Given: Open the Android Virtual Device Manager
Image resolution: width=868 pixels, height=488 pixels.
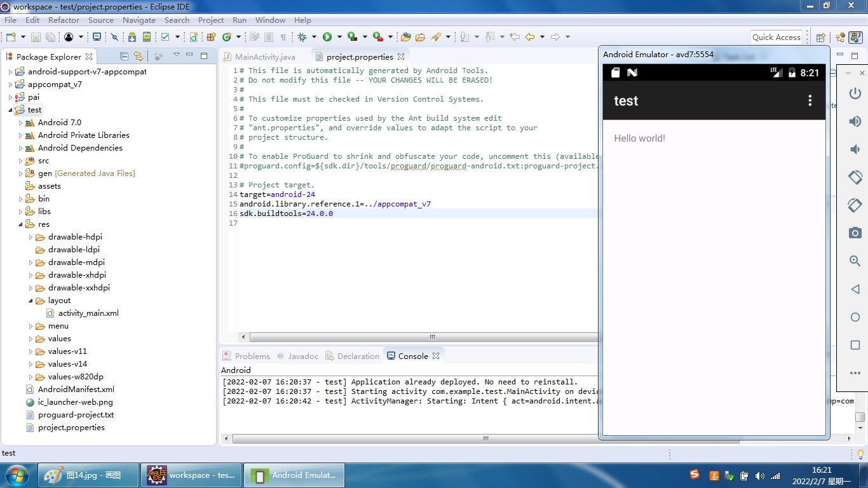Looking at the screenshot, I should 146,37.
